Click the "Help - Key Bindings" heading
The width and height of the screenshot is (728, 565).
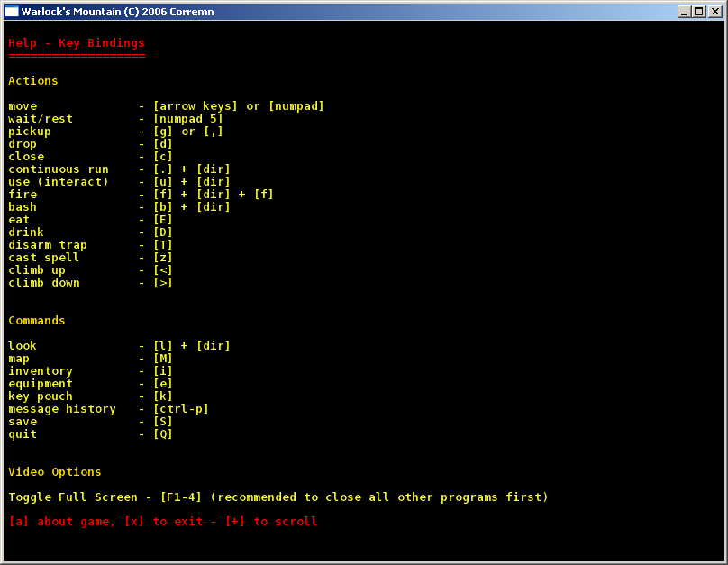76,43
